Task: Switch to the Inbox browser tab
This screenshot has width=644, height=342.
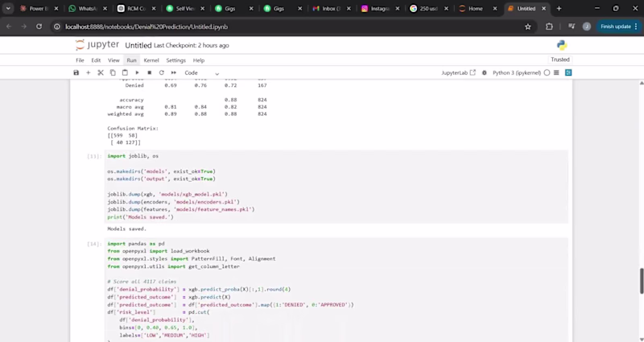Action: (x=330, y=8)
